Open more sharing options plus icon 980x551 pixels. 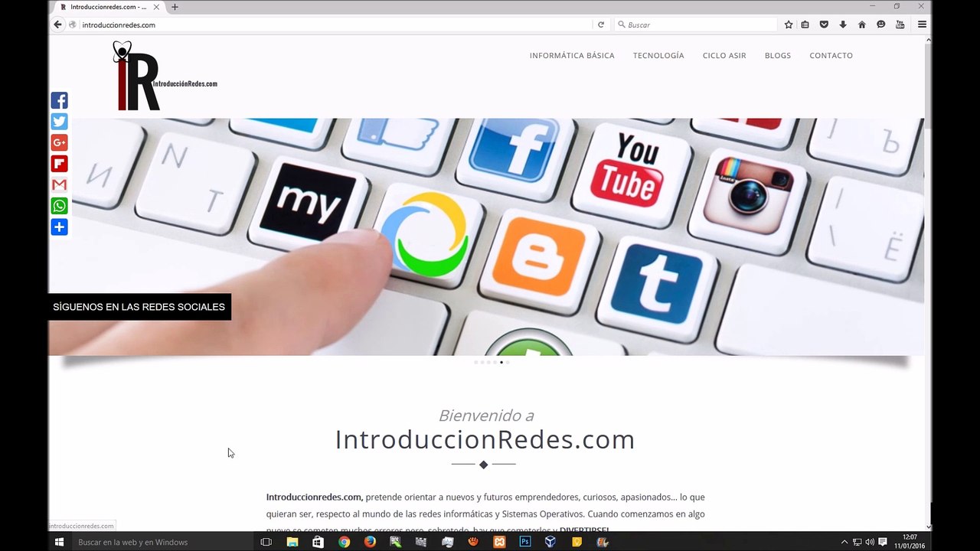[x=59, y=227]
